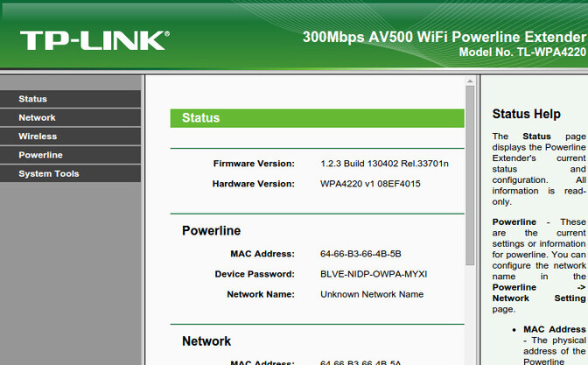Image resolution: width=588 pixels, height=365 pixels.
Task: Click the 300Mbps AV500 WiFi Powerline Extender title
Action: [444, 37]
